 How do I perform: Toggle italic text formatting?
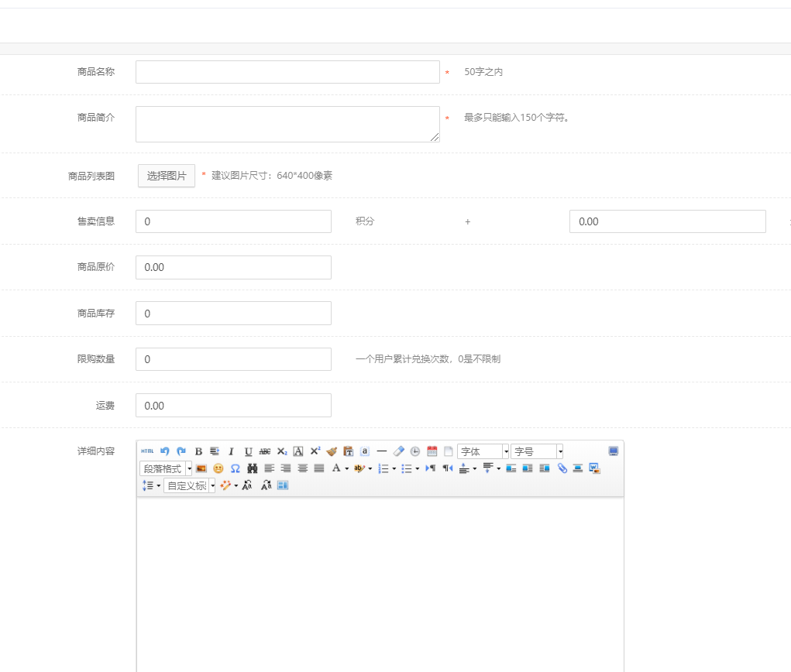point(231,451)
